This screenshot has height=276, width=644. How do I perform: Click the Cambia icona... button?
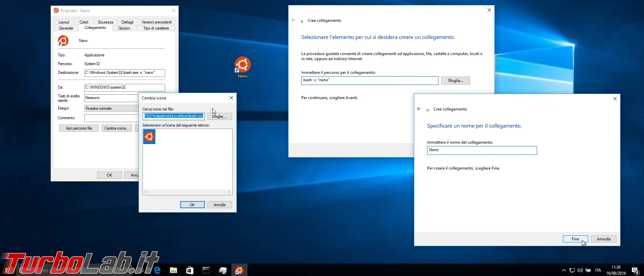(116, 128)
